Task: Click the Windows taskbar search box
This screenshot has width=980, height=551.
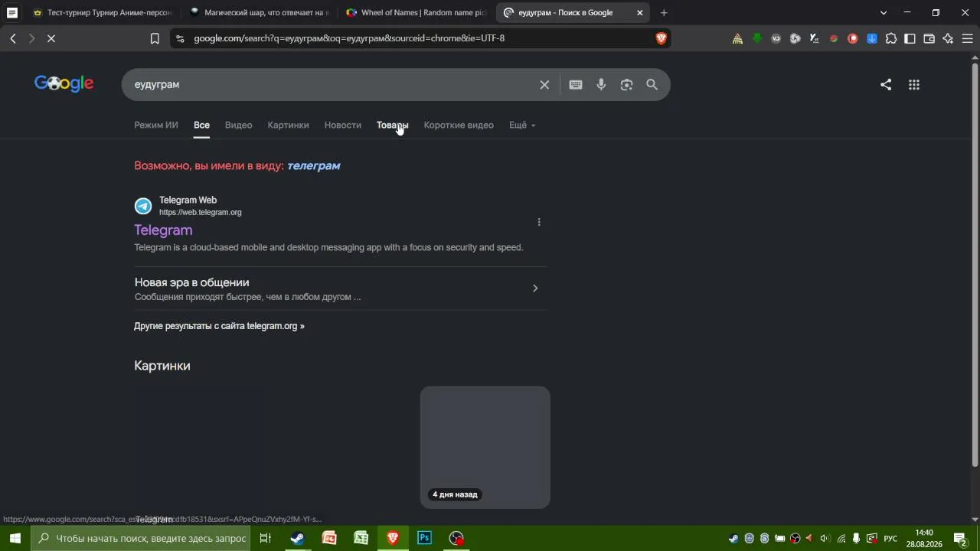Action: 141,538
